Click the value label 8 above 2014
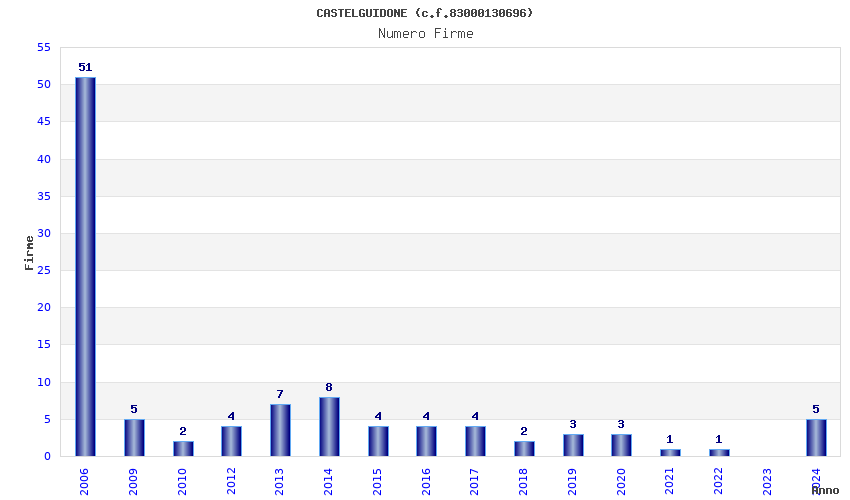This screenshot has height=500, width=850. (x=329, y=387)
